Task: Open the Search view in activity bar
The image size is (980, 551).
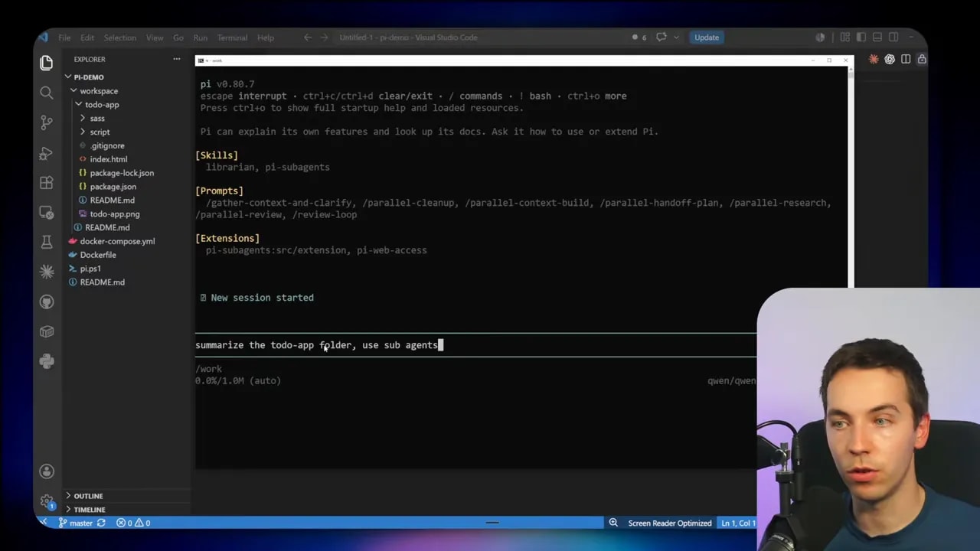Action: click(47, 93)
